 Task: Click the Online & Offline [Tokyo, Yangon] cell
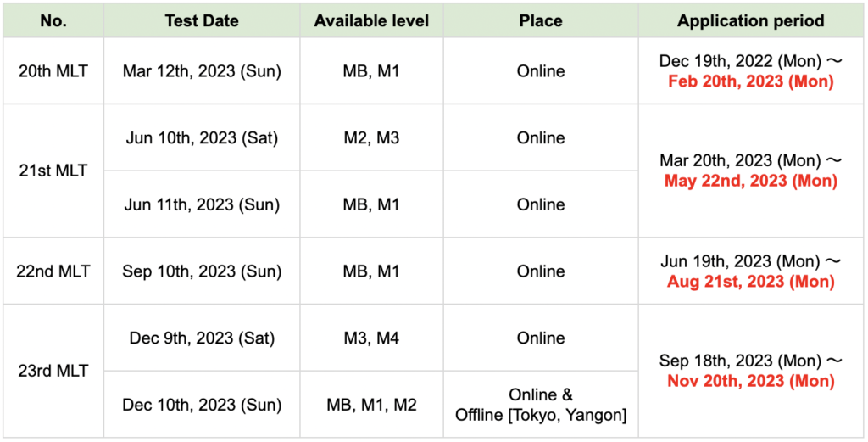[541, 405]
